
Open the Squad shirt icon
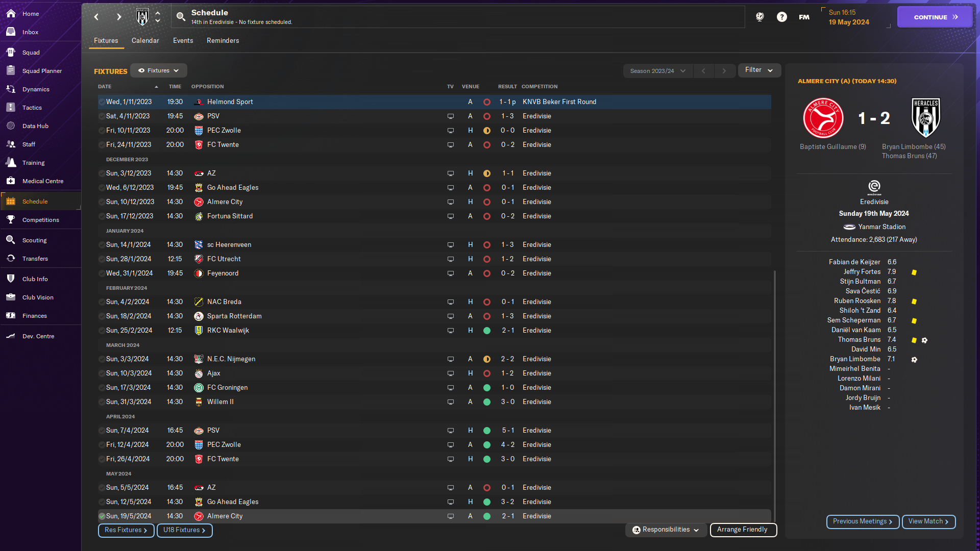tap(11, 53)
